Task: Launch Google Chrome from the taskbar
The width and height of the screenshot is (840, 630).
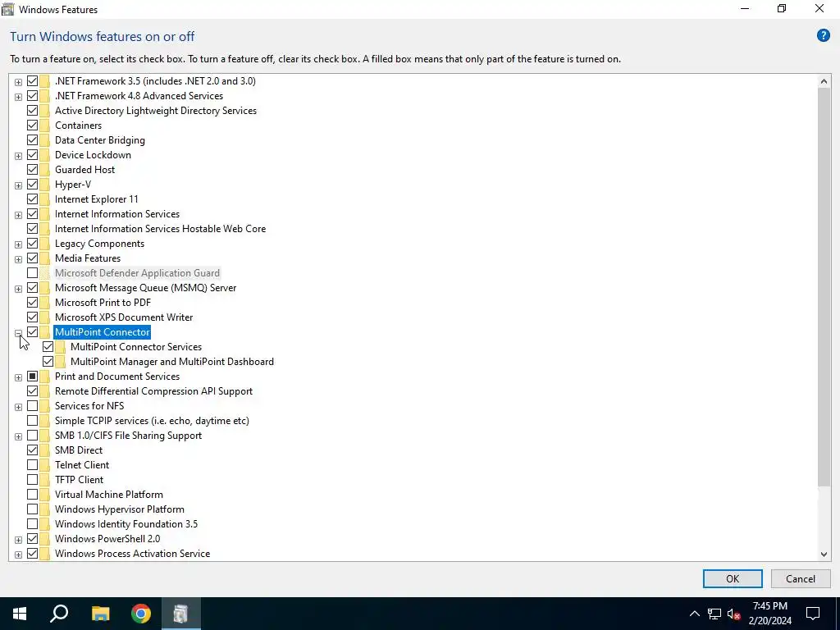Action: (x=141, y=614)
